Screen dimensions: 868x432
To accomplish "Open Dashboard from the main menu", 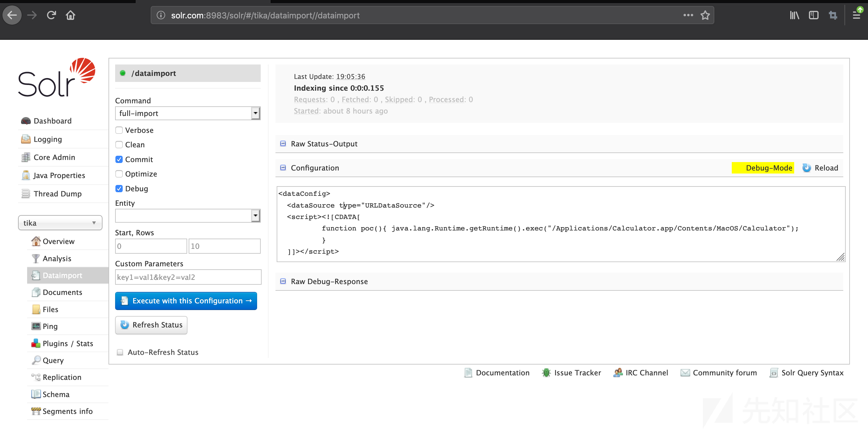I will coord(52,121).
